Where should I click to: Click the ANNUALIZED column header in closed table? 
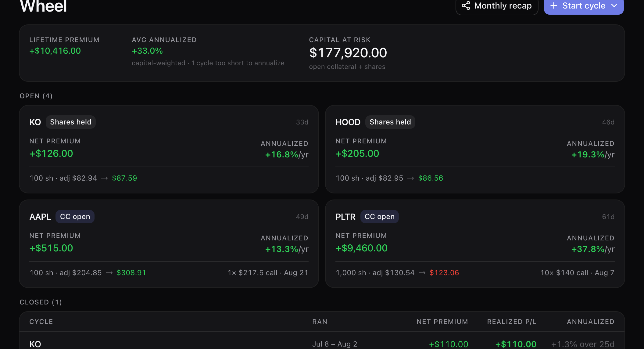[591, 322]
